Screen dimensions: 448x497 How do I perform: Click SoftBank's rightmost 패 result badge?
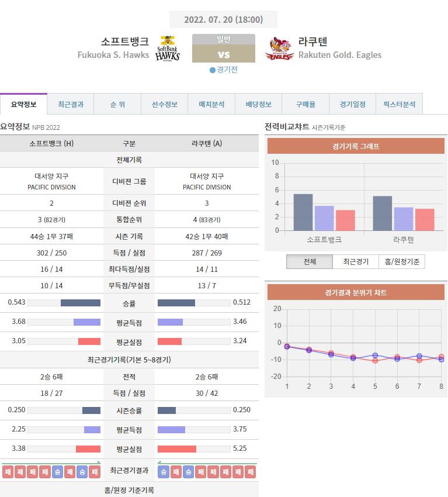click(95, 472)
